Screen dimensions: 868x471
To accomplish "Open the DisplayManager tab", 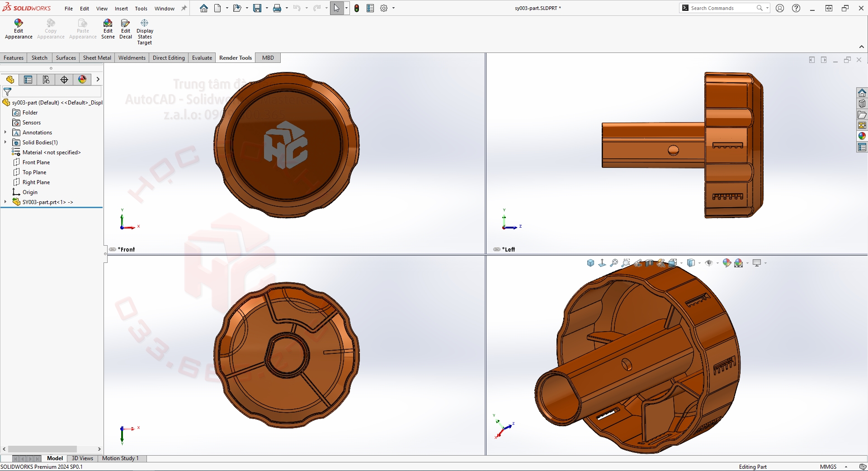I will tap(82, 80).
